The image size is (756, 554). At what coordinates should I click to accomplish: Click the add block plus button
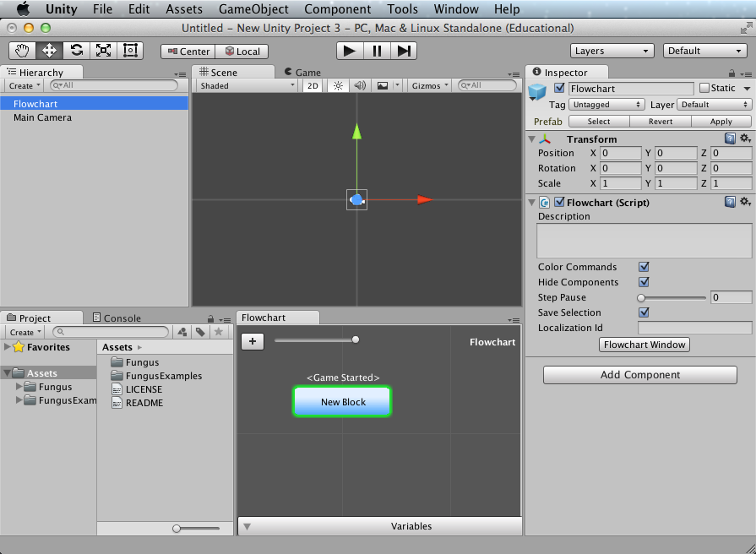[253, 341]
